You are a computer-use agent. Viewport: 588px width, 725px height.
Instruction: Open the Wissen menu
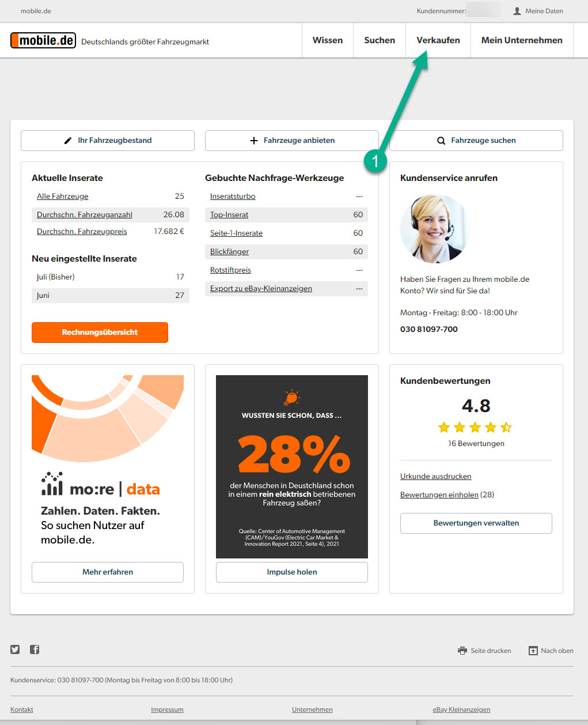click(x=328, y=40)
